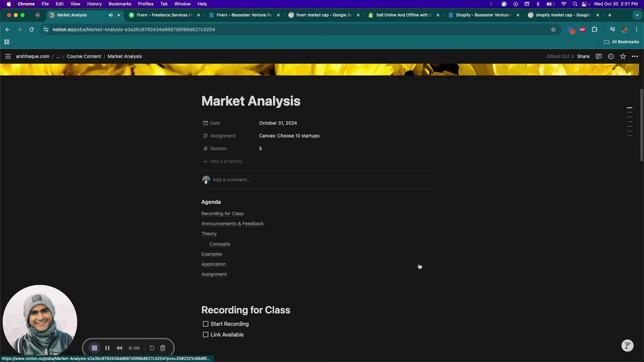644x362 pixels.
Task: Open the Chrome File menu
Action: (45, 4)
